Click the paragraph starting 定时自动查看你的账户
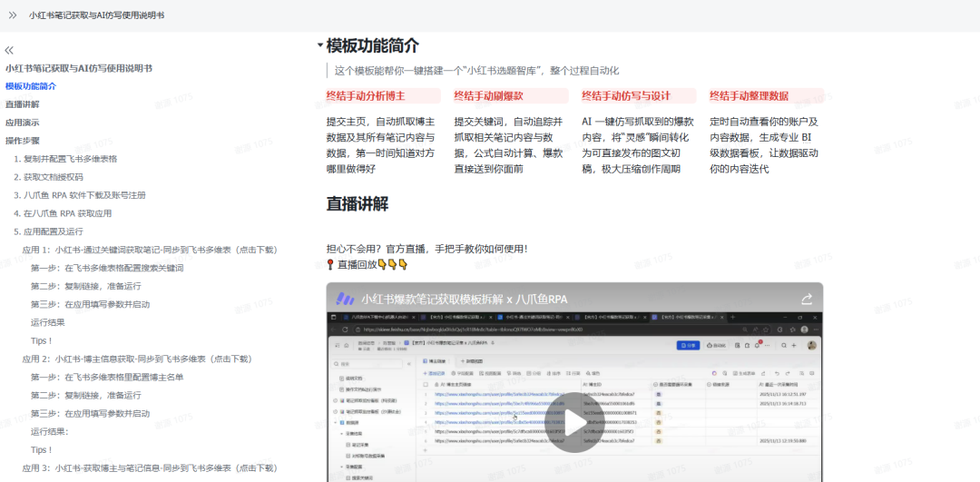The image size is (980, 482). pyautogui.click(x=764, y=145)
